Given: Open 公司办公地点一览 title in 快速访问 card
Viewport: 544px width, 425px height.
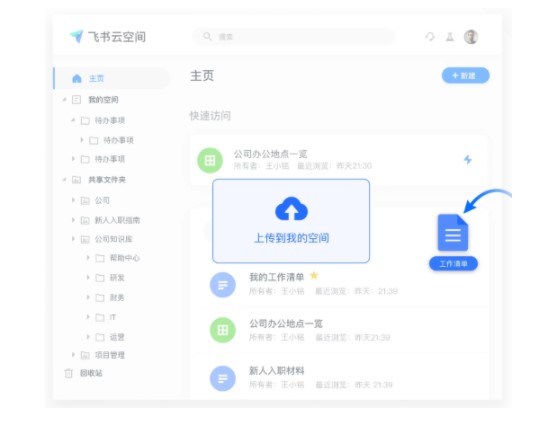Looking at the screenshot, I should point(270,154).
